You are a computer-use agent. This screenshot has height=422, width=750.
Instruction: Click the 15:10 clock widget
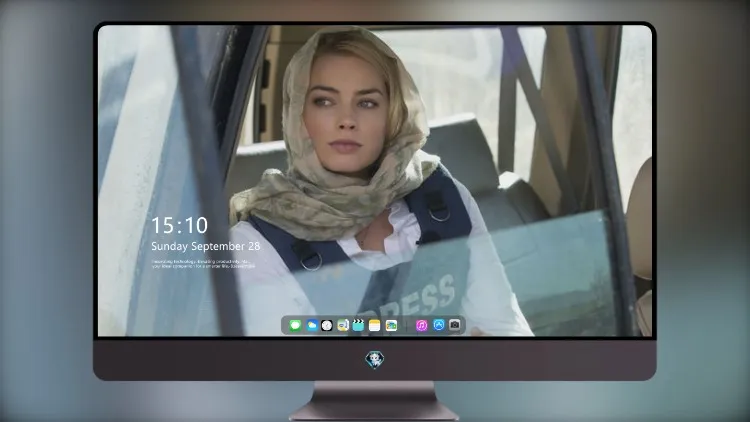[179, 225]
